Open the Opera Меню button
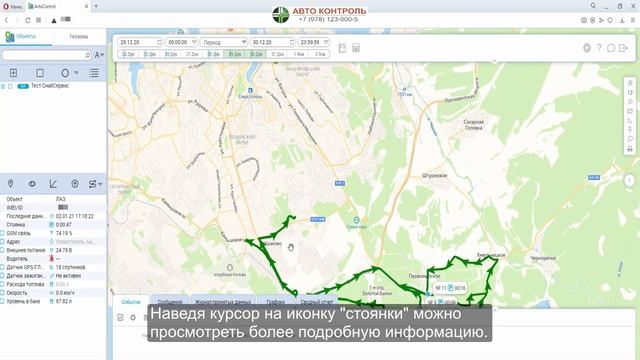This screenshot has height=360, width=640. pyautogui.click(x=12, y=7)
